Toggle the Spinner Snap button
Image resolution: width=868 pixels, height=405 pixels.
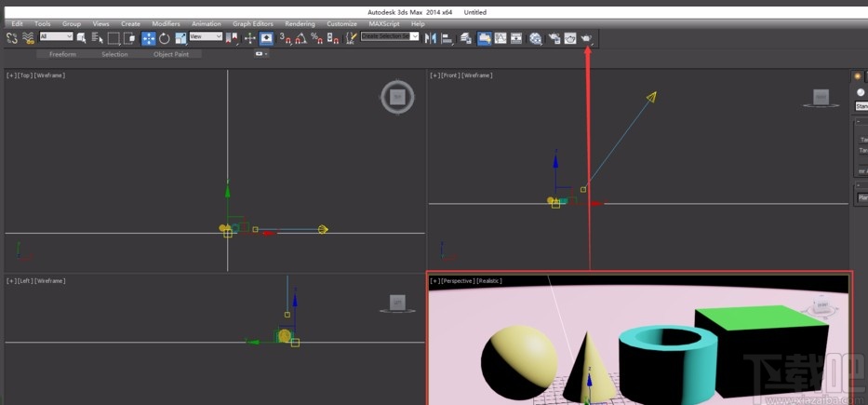tap(333, 37)
